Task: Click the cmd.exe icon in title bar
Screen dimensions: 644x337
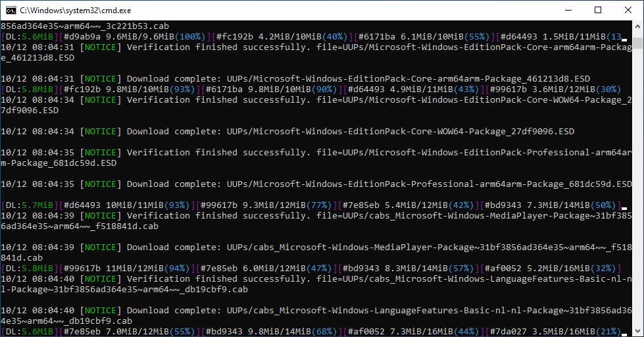Action: tap(11, 11)
